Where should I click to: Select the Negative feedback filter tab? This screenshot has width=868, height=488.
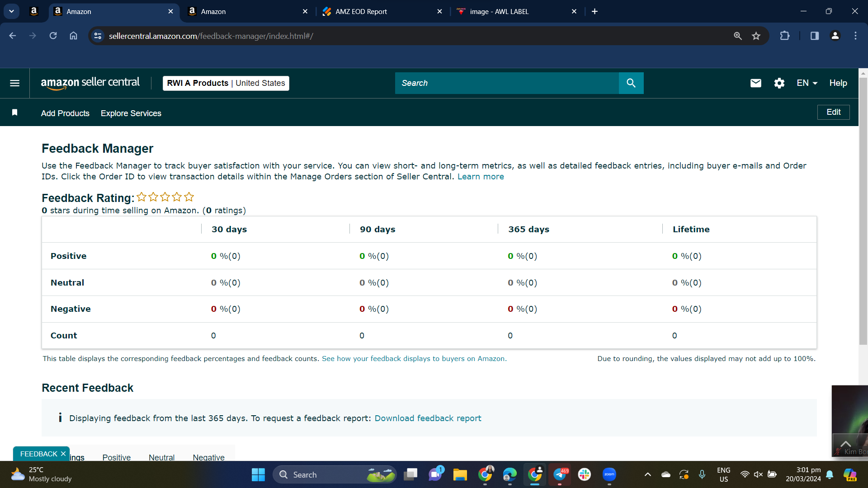point(208,457)
